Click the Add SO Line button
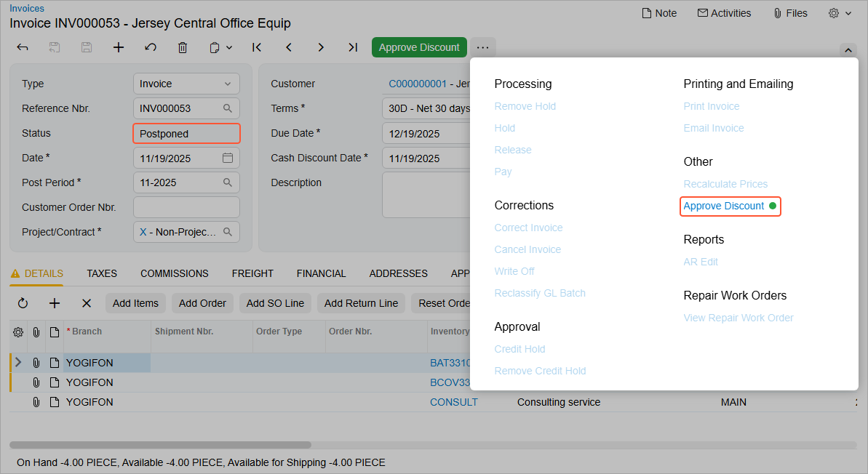Image resolution: width=868 pixels, height=474 pixels. 275,303
